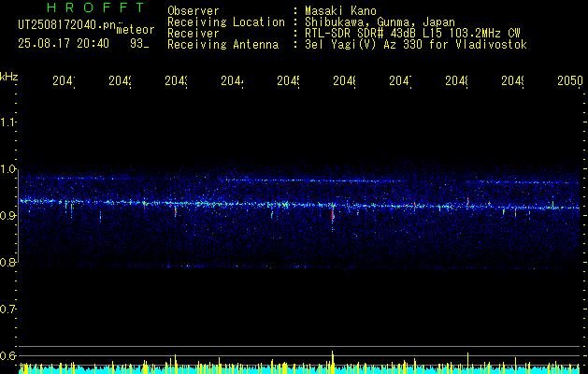Select the observer name Masaki Kano
This screenshot has width=588, height=374.
340,11
